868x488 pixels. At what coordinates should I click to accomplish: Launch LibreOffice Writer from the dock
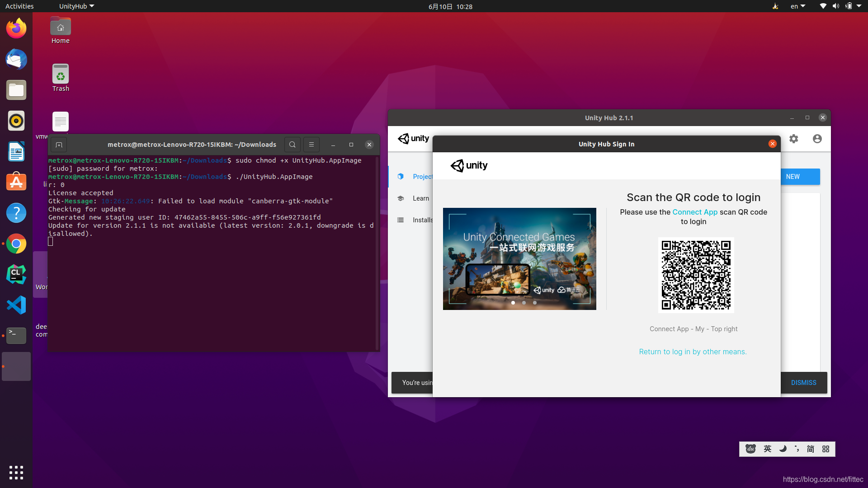coord(16,151)
